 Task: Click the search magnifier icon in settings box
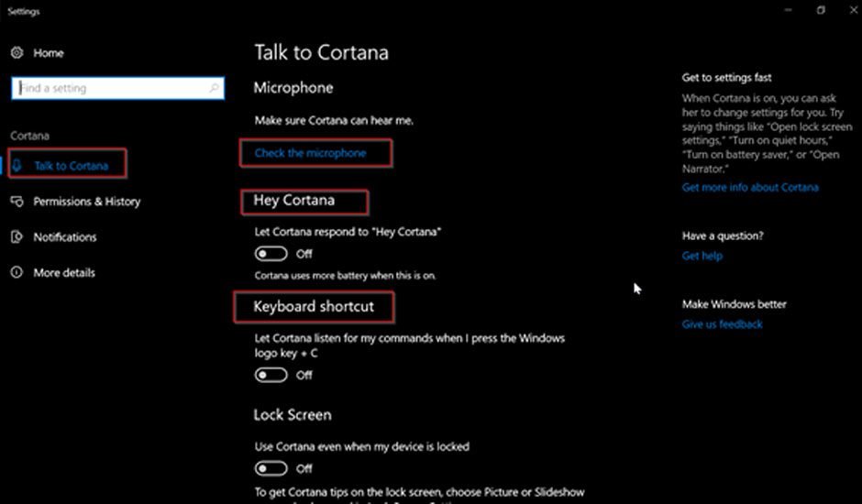(x=214, y=88)
